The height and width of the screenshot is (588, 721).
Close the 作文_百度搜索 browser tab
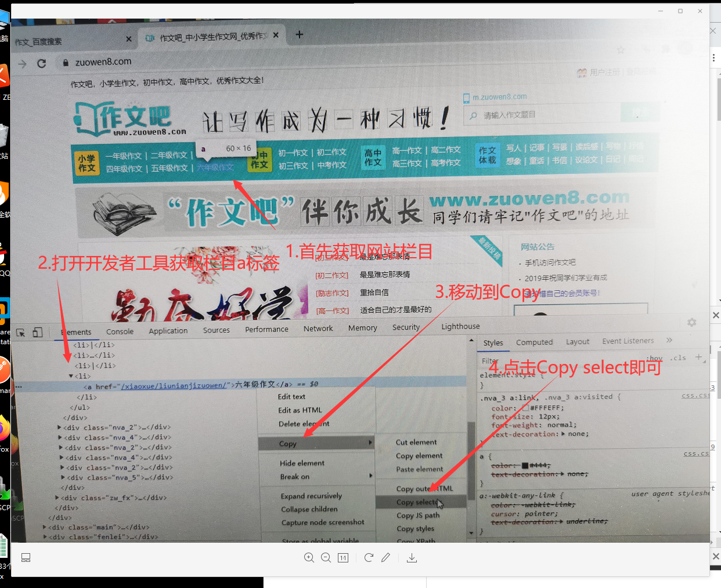(x=129, y=39)
